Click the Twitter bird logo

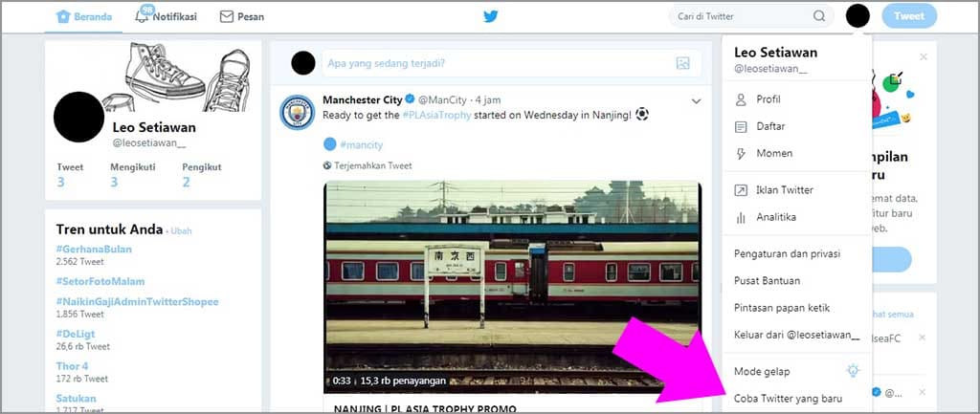pyautogui.click(x=490, y=16)
